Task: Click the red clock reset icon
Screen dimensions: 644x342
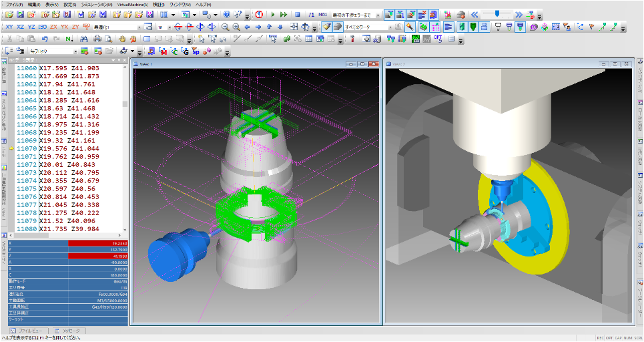Action: coord(259,15)
